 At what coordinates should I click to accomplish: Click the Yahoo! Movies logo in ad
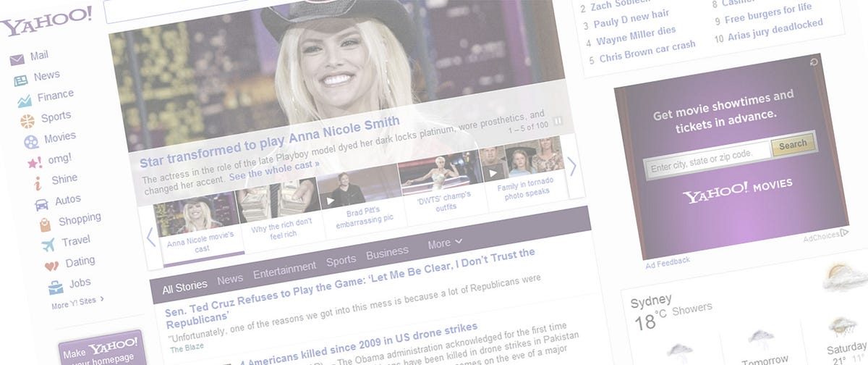(736, 191)
